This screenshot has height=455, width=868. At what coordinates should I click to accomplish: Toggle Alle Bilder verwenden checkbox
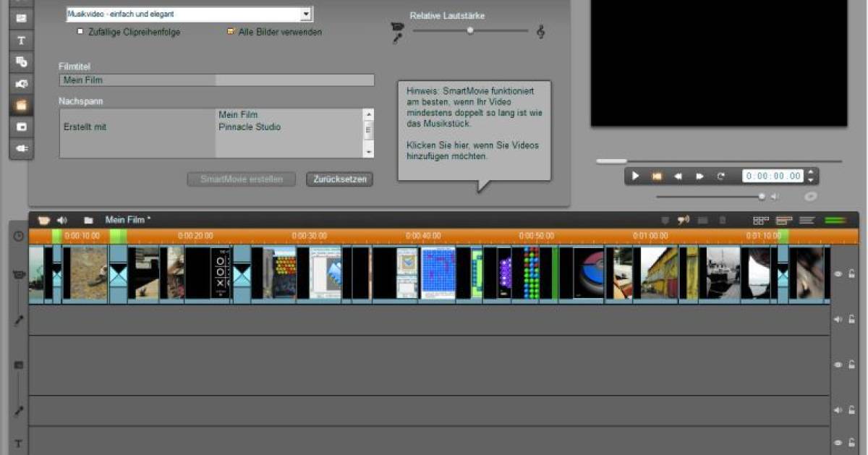pyautogui.click(x=231, y=32)
